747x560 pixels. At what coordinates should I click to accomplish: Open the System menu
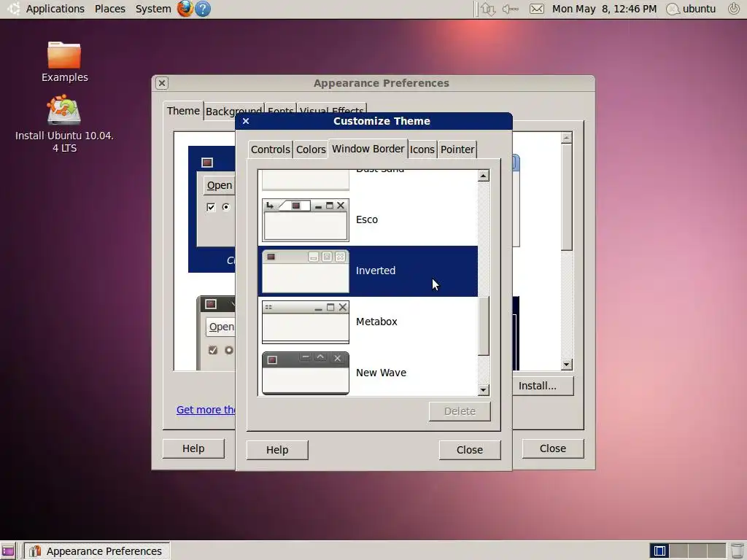[x=153, y=9]
